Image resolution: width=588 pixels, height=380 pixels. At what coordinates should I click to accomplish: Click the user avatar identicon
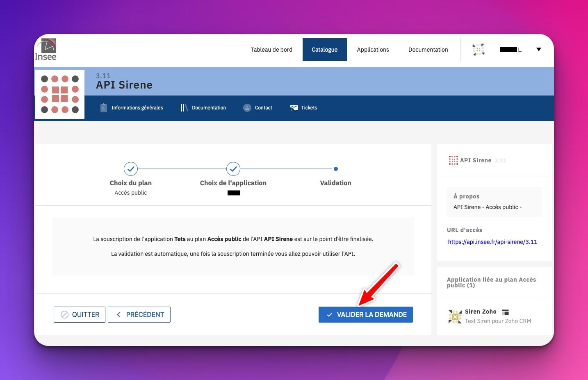pos(479,50)
